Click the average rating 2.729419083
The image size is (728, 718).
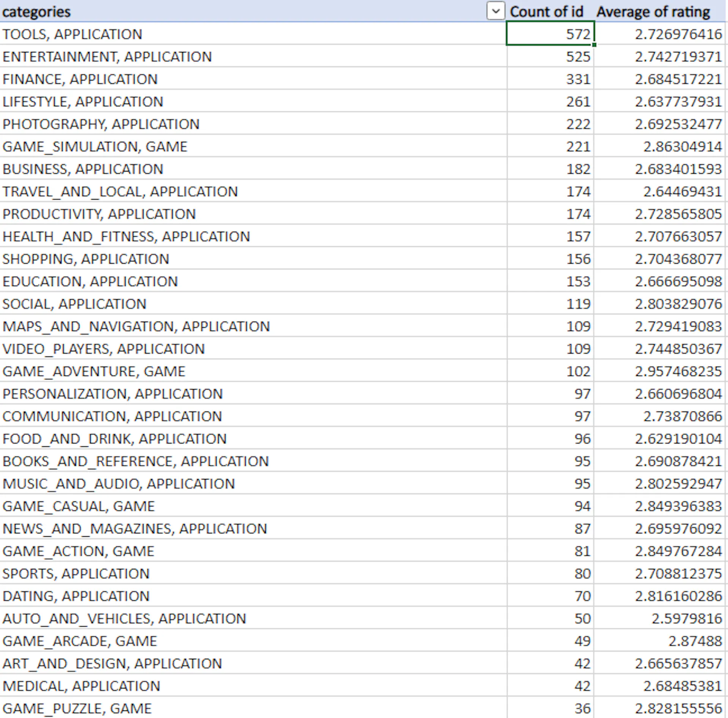point(659,326)
